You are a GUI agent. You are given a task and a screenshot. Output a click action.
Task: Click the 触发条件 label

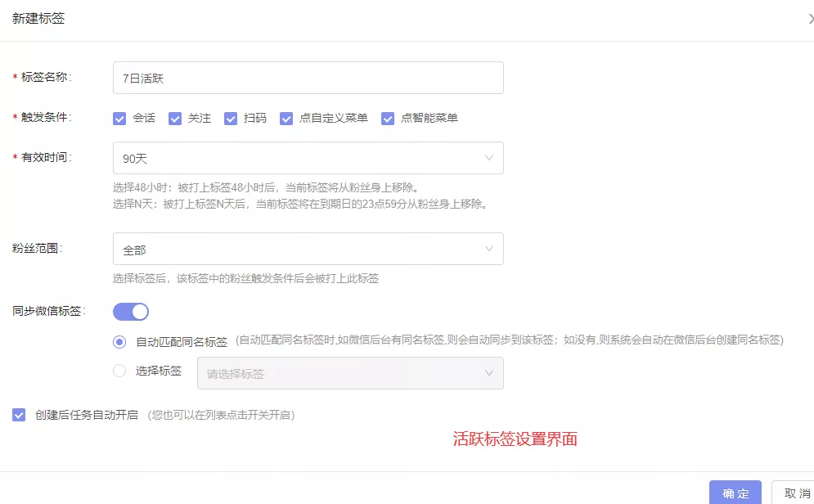point(45,117)
